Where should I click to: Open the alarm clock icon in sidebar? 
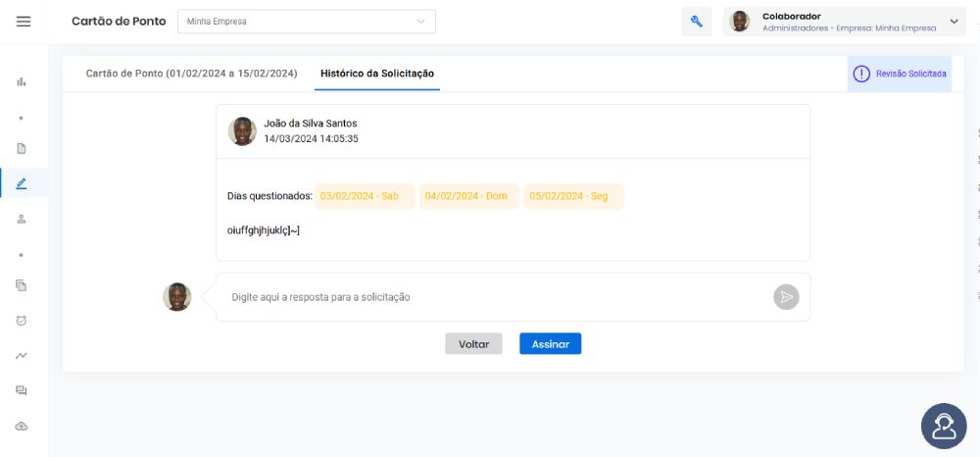coord(22,321)
